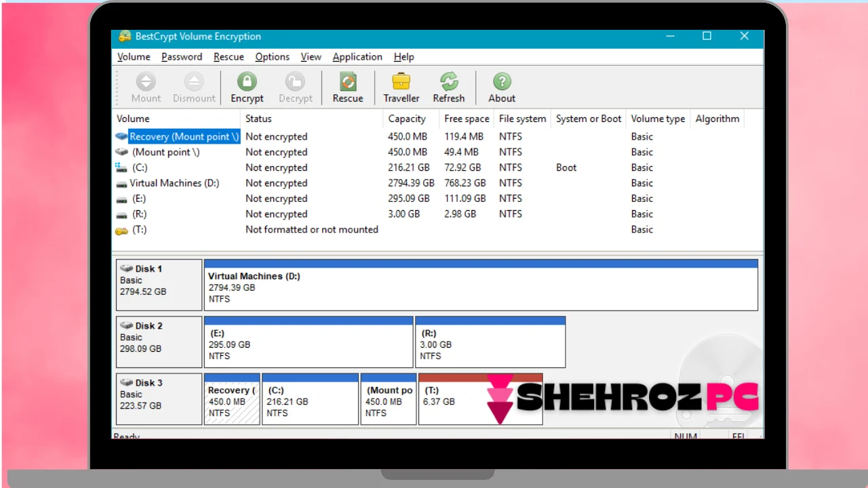Sort by the Algorithm column header

click(717, 119)
